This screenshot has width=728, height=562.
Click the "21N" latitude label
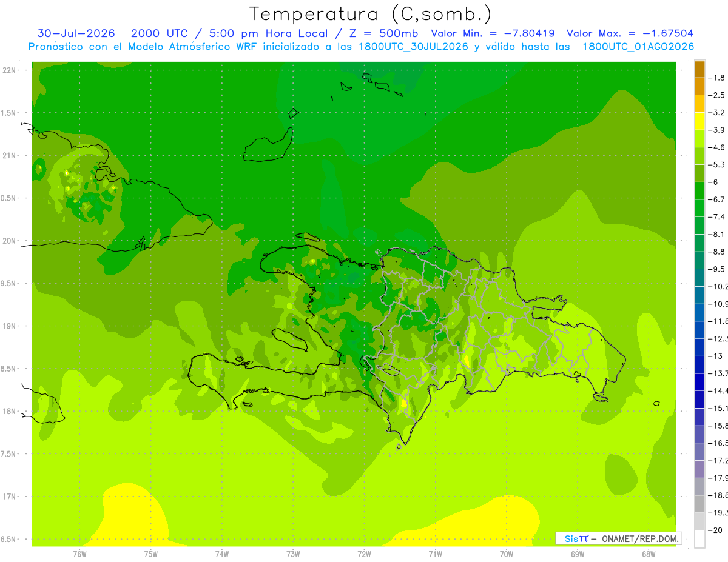tap(10, 155)
